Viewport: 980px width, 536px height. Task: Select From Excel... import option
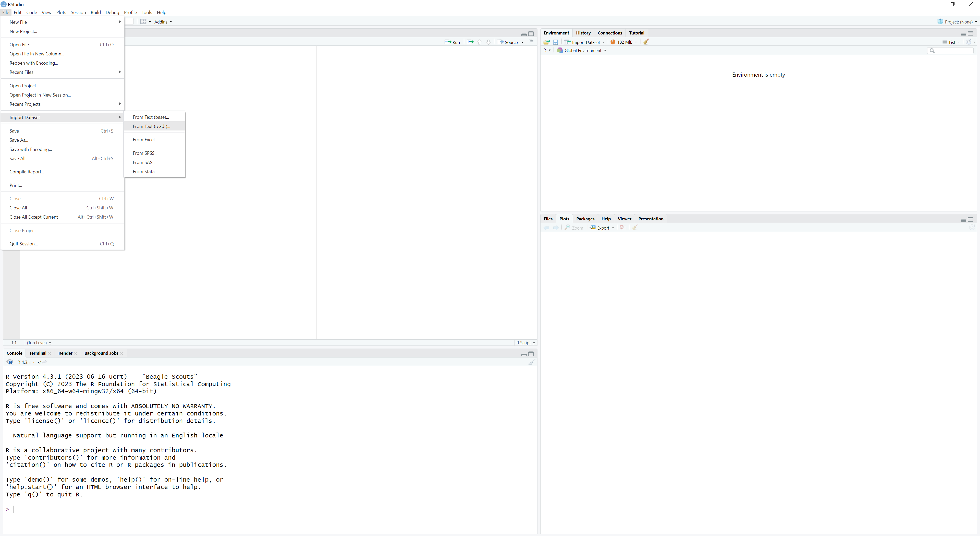pyautogui.click(x=145, y=140)
